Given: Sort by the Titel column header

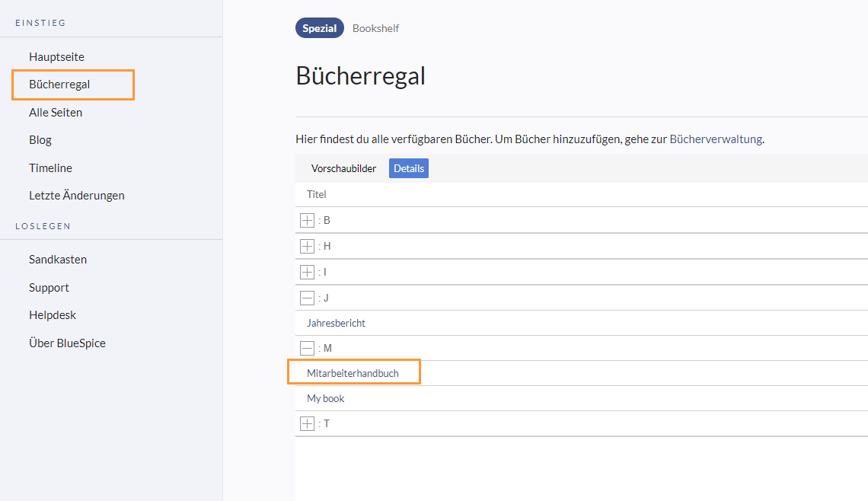Looking at the screenshot, I should (316, 194).
